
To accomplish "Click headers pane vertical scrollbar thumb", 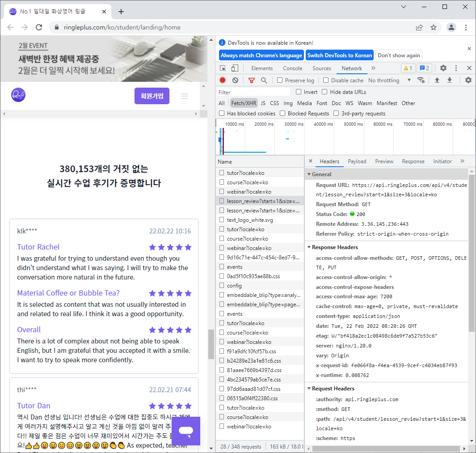I will [x=472, y=253].
